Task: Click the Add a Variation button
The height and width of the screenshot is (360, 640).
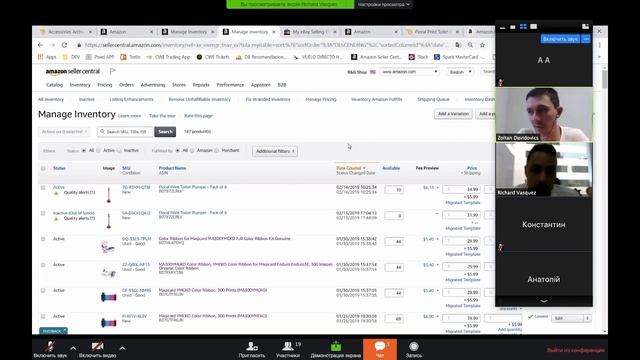Action: [453, 114]
